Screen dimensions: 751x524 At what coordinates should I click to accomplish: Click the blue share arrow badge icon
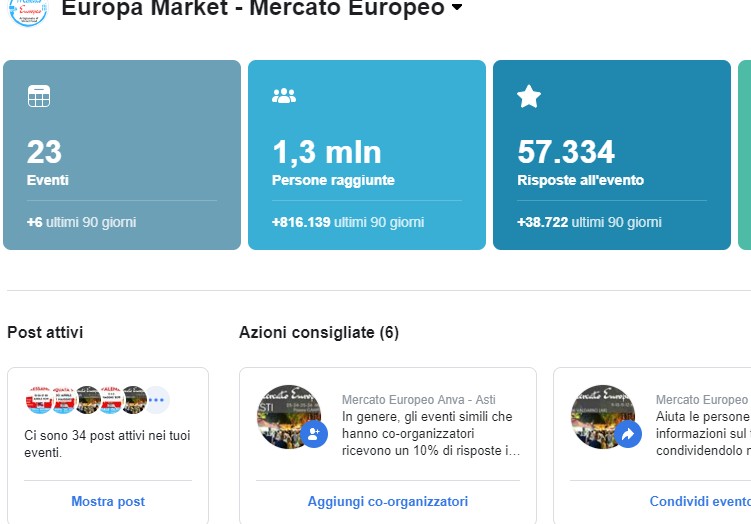coord(628,434)
